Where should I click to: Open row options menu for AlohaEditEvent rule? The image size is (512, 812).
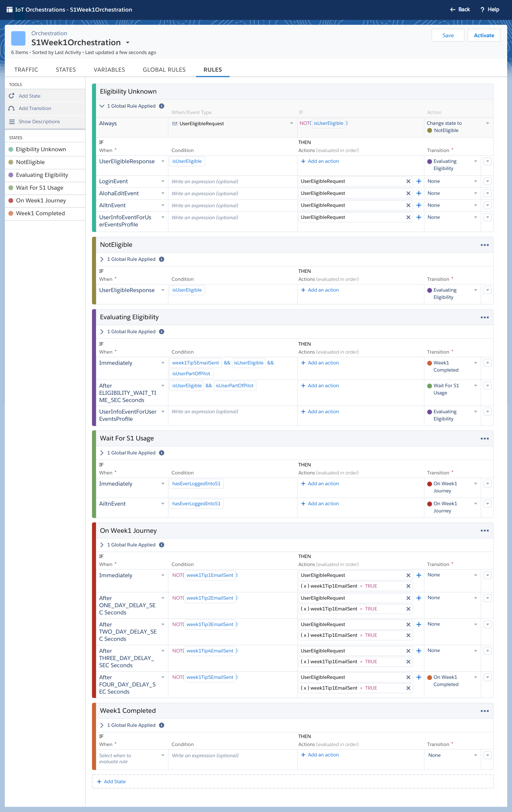coord(487,194)
